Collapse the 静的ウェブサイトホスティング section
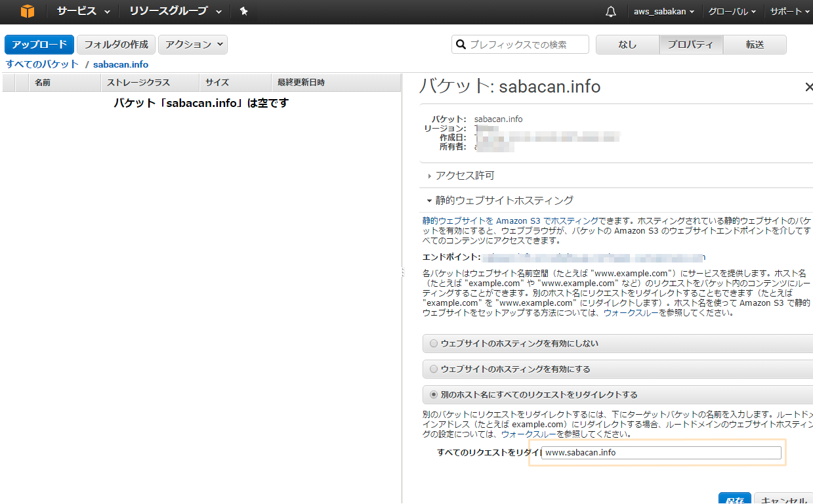Image resolution: width=813 pixels, height=504 pixels. click(x=500, y=200)
